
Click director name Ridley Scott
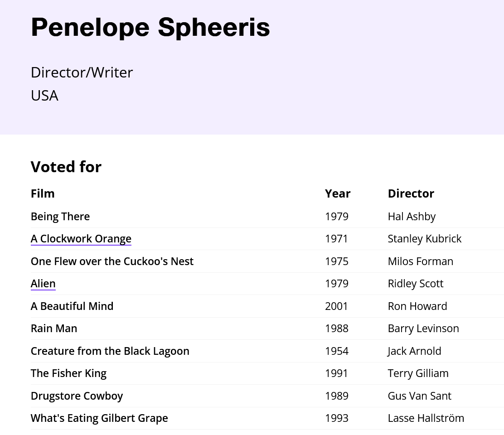[x=415, y=284]
